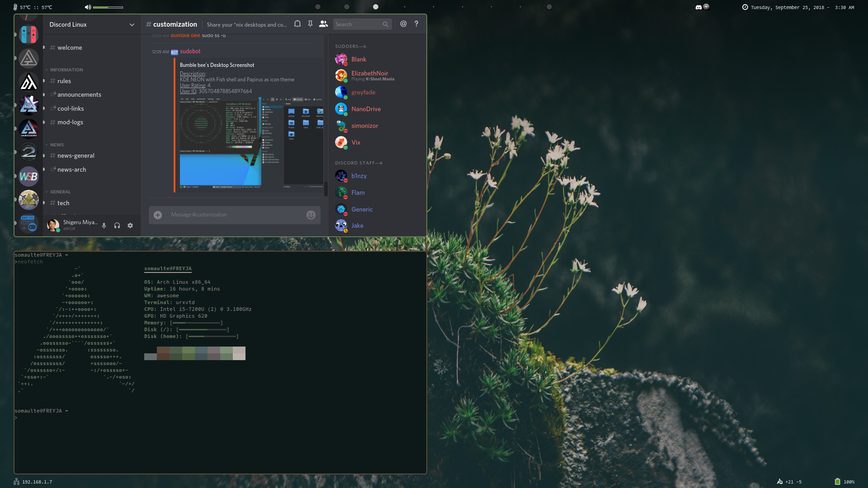Open Discord help question mark icon
Image resolution: width=868 pixels, height=488 pixels.
416,24
